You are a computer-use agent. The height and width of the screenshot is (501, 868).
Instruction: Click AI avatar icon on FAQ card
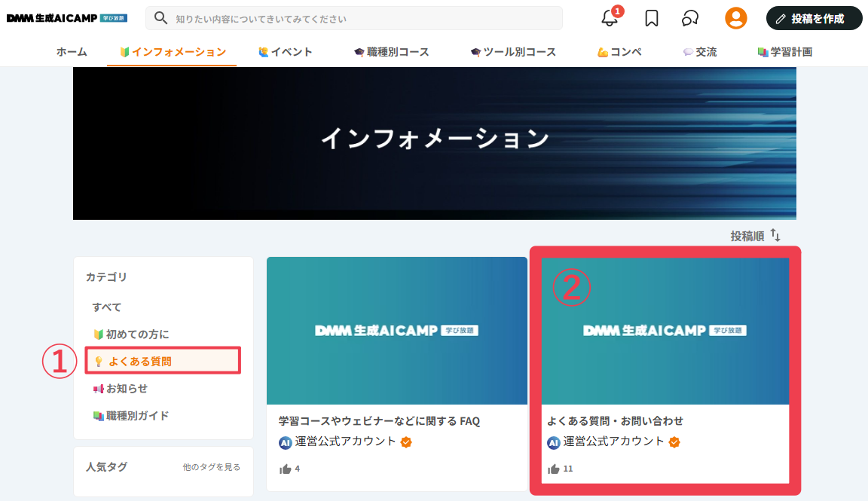[285, 442]
